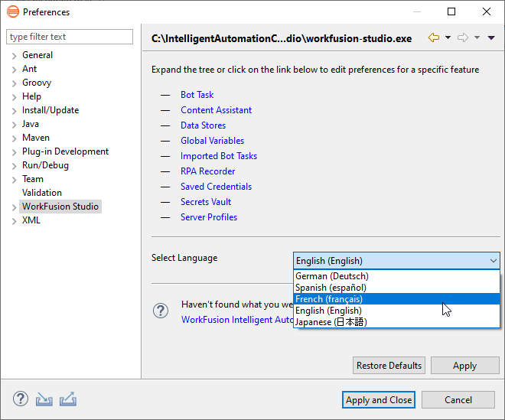Click the export preferences icon
Viewport: 505px width, 420px height.
pos(68,399)
